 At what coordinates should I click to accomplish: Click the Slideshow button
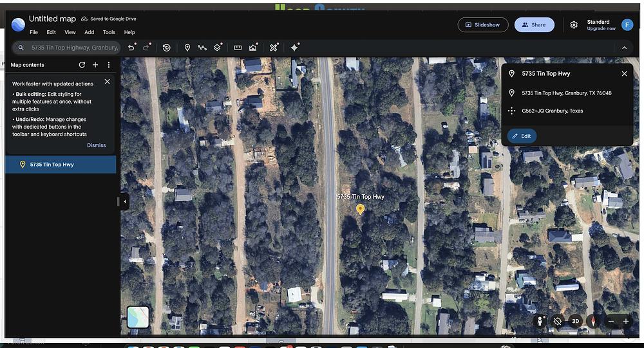(x=482, y=25)
